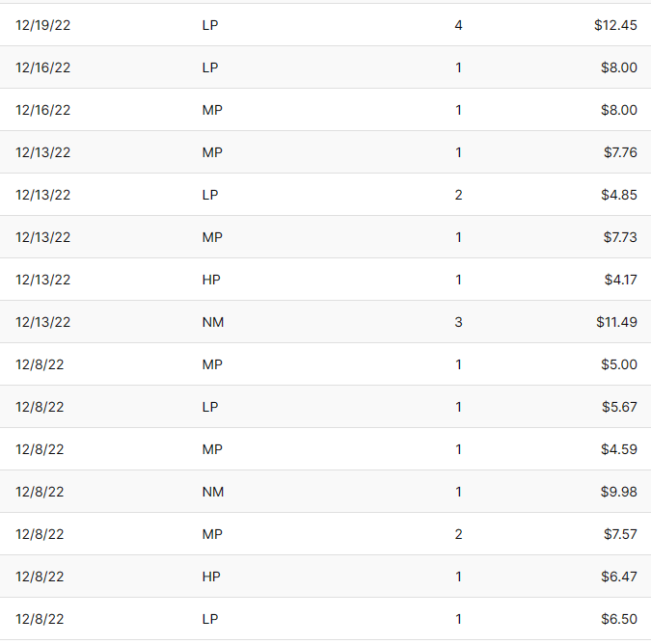651x644 pixels.
Task: Select the 12/19/22 date cell
Action: click(x=42, y=25)
